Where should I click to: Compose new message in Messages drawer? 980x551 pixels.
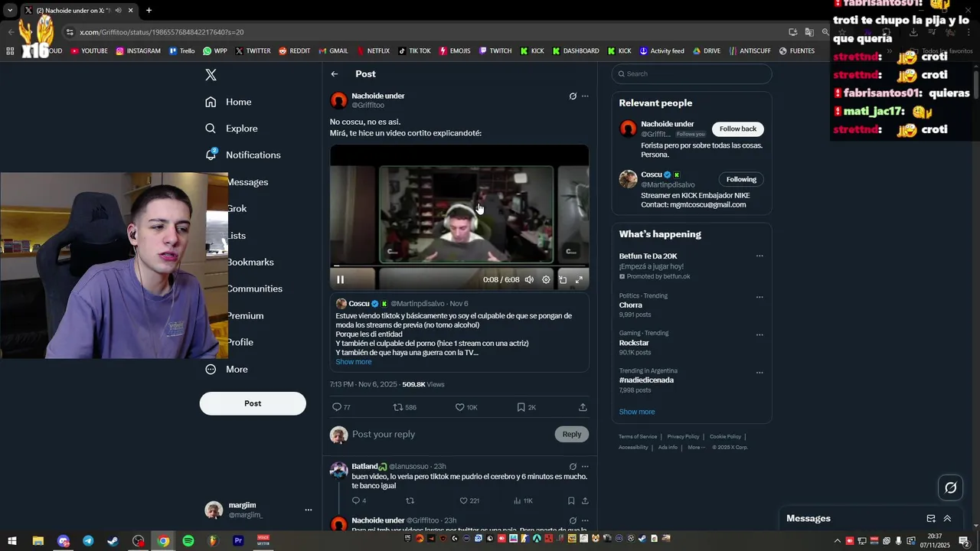[931, 518]
